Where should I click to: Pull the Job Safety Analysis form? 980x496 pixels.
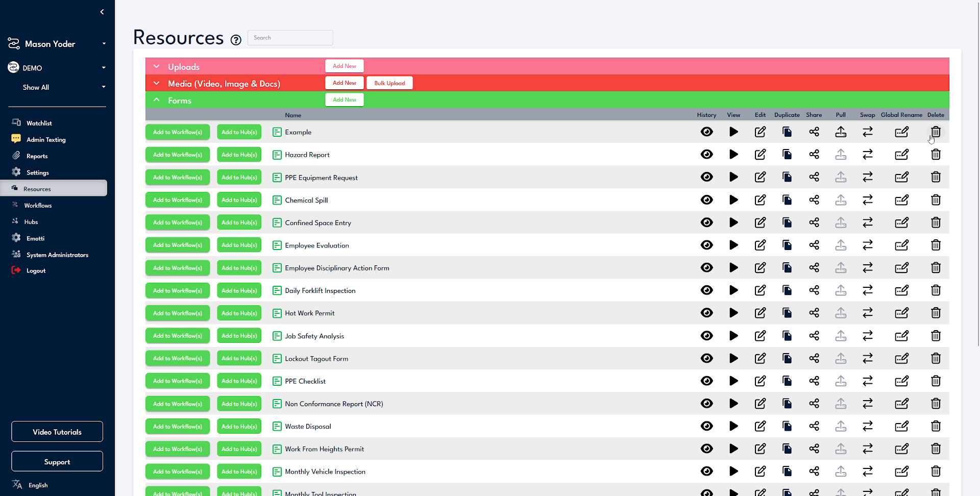click(x=840, y=335)
